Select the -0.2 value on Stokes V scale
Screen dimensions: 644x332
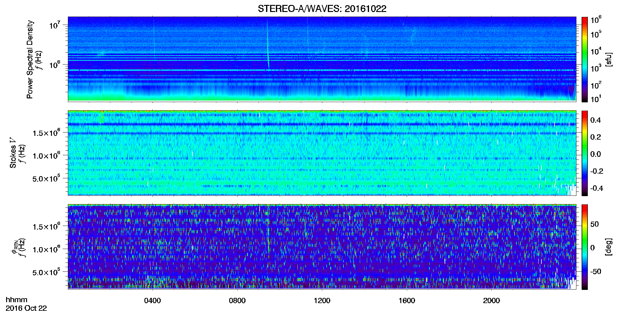click(596, 171)
